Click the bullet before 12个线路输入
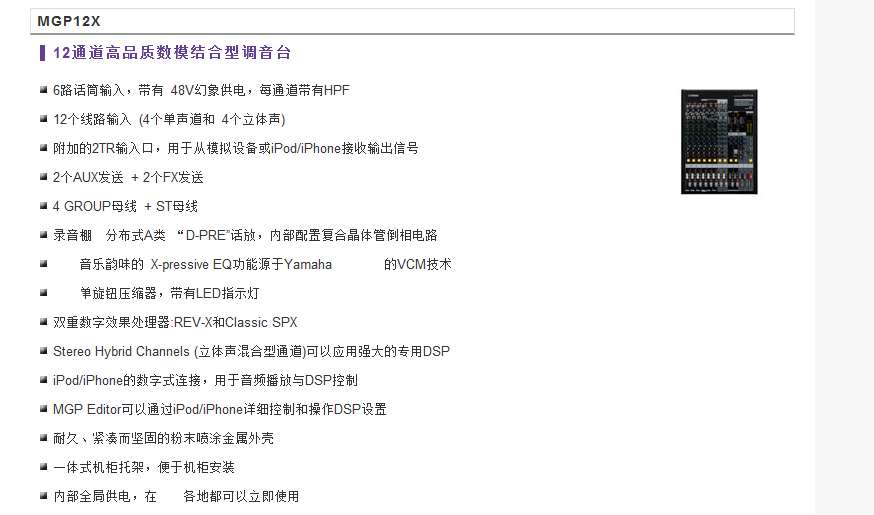The width and height of the screenshot is (874, 515). [44, 119]
